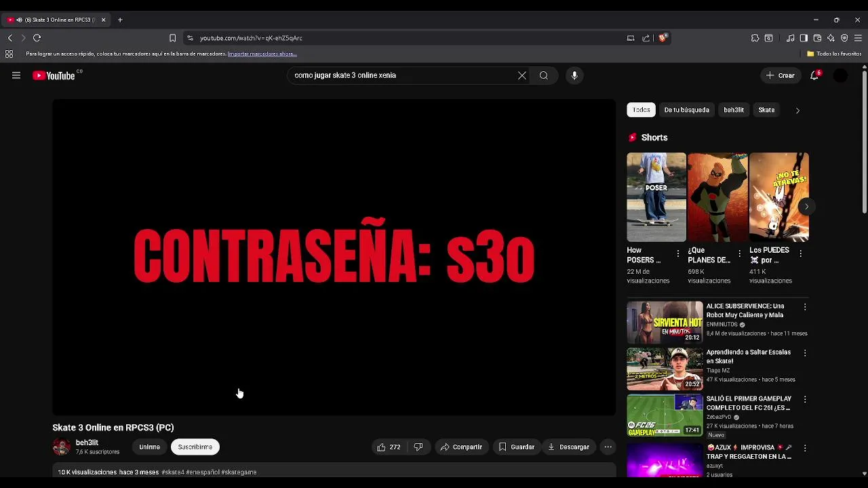Open ALICE SUBSERVIENCE video thumbnail
This screenshot has height=488, width=868.
(665, 323)
